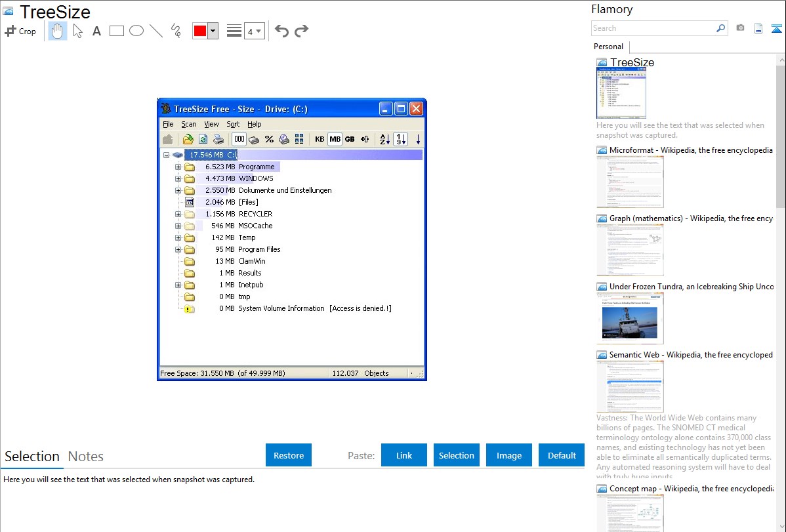Pick the freehand scribble tool
This screenshot has height=532, width=786.
[x=176, y=31]
